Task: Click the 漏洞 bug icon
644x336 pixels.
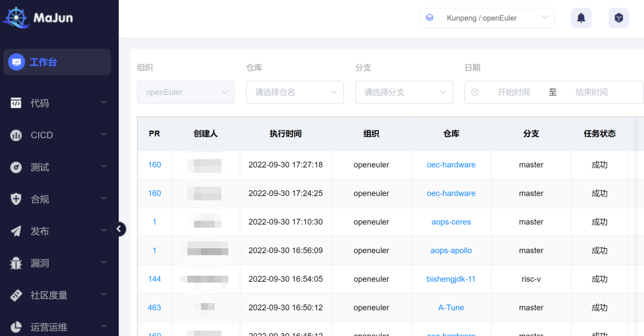Action: (16, 263)
